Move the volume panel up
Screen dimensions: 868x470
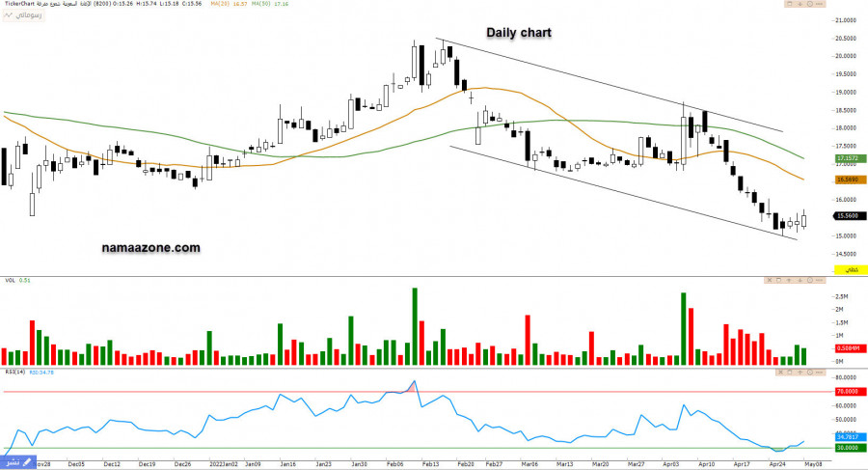coord(791,281)
